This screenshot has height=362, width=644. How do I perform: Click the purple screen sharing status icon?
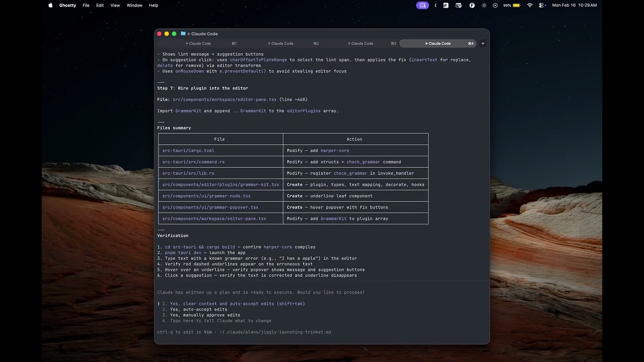point(422,5)
